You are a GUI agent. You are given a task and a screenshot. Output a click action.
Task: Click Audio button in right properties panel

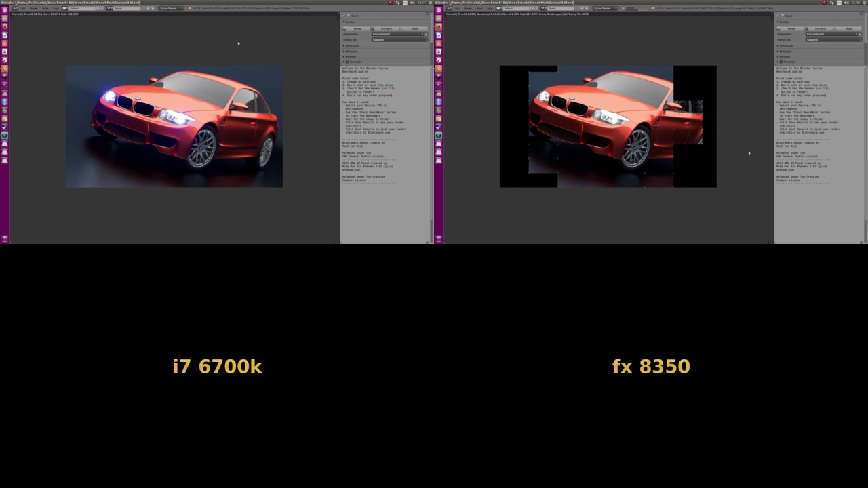pos(848,28)
